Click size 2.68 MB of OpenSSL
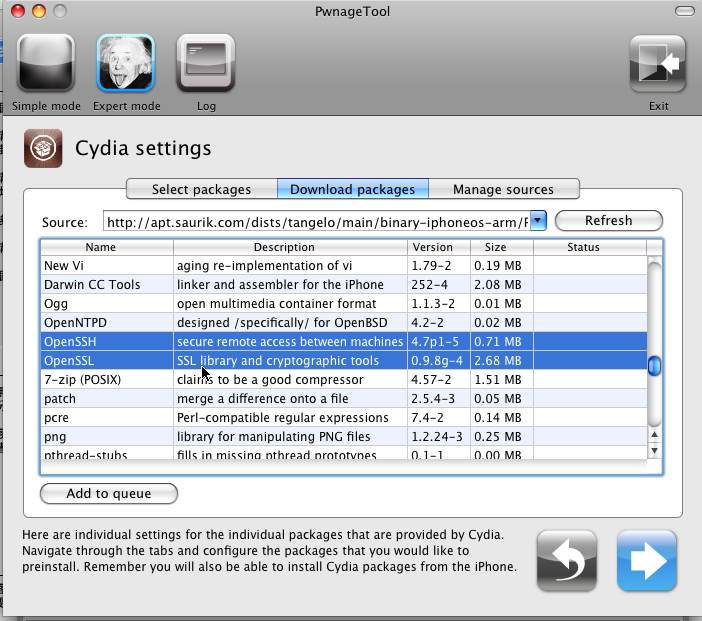 point(498,360)
